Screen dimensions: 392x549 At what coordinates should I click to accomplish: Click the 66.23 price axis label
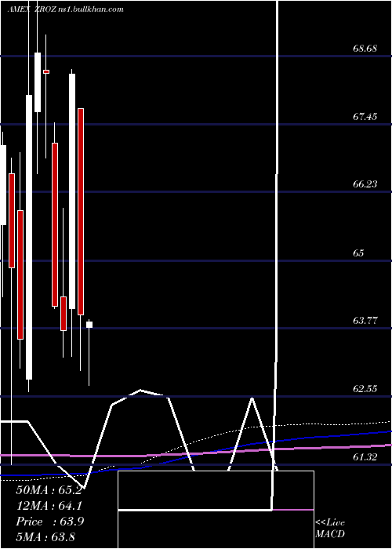tap(365, 184)
